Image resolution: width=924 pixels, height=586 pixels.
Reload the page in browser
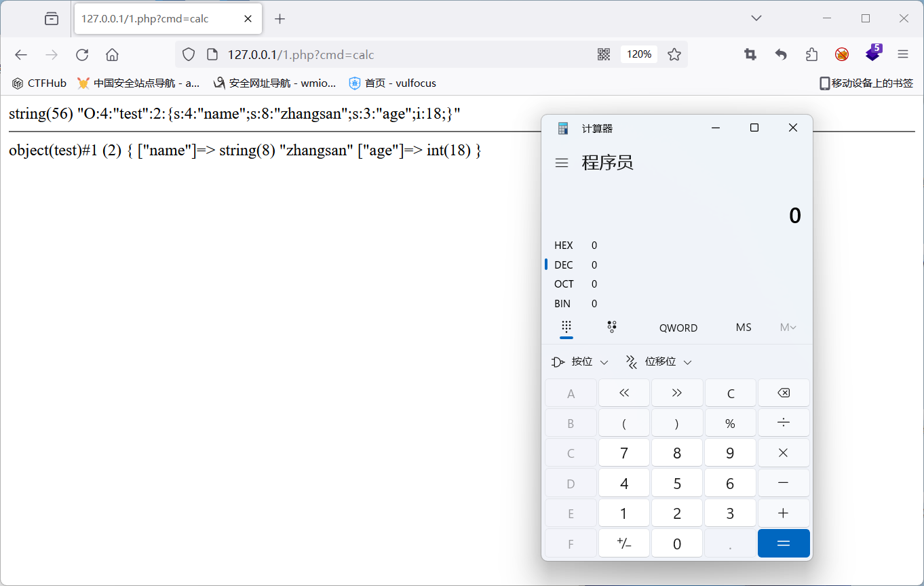82,55
